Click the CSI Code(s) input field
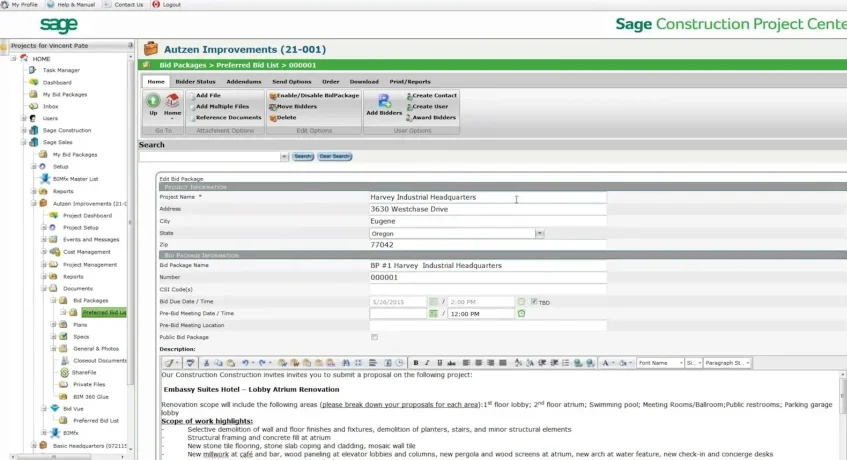Viewport: 847px width, 460px height. [488, 289]
